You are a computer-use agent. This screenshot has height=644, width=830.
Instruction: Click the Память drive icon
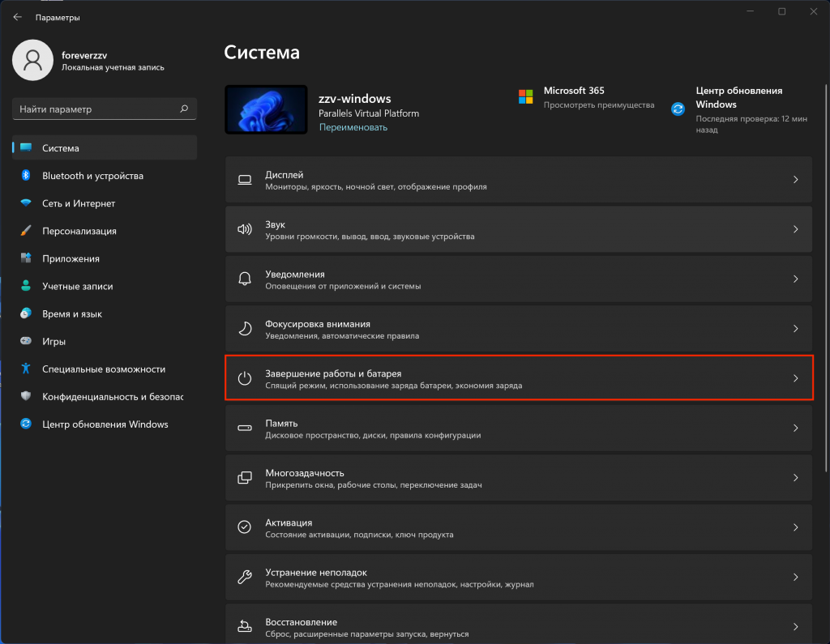pyautogui.click(x=245, y=428)
